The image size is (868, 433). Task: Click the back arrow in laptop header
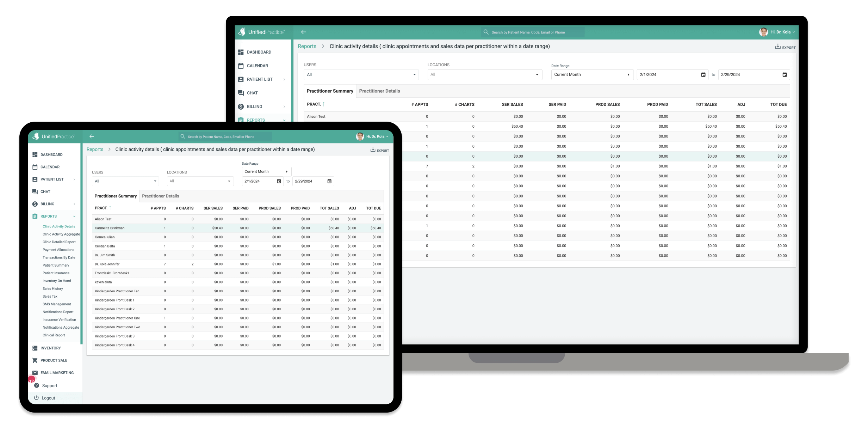(x=303, y=32)
